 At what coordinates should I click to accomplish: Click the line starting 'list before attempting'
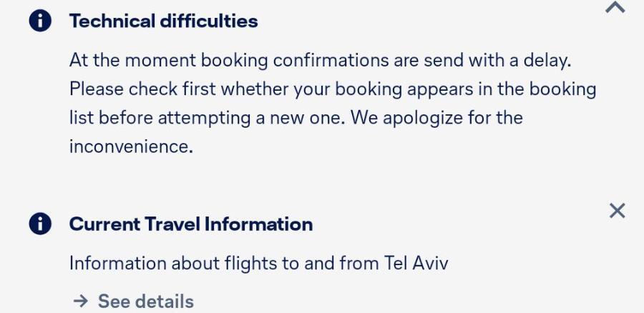296,118
